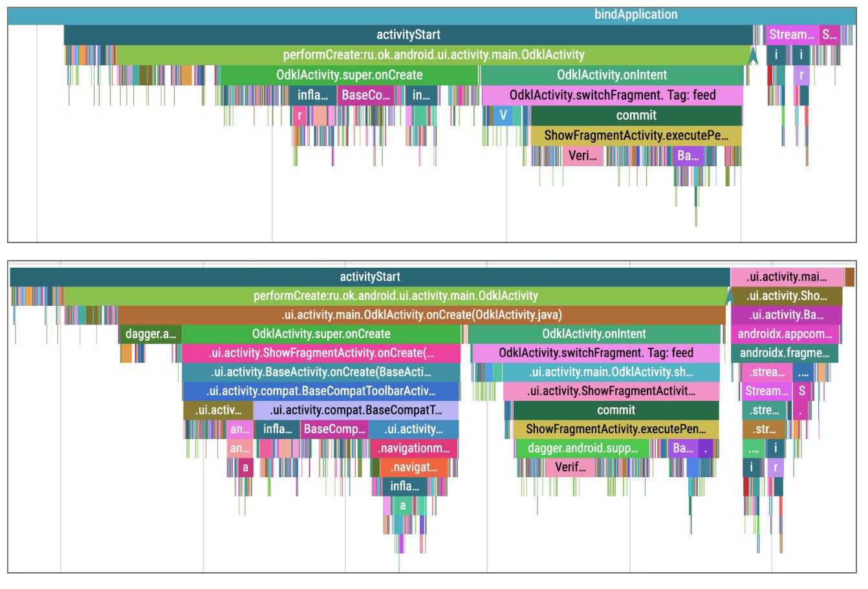
Task: Select bottom trace OdklActivity.switchFragment. Tag: feed slice
Action: (x=596, y=353)
